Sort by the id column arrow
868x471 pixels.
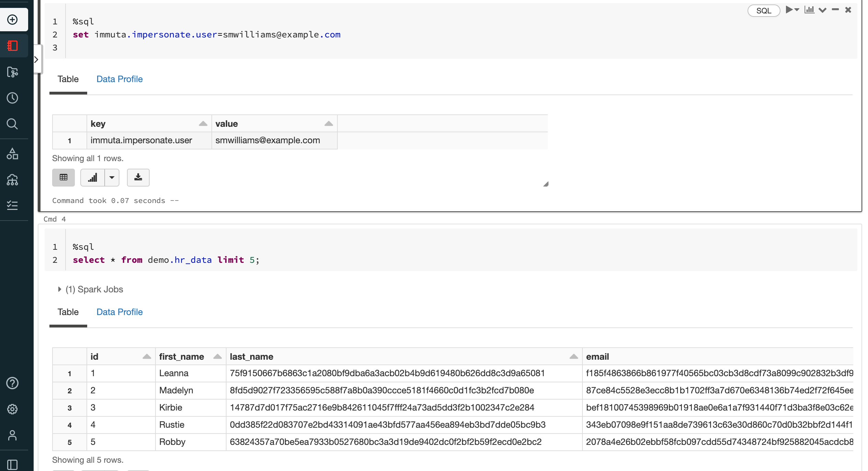pos(147,356)
